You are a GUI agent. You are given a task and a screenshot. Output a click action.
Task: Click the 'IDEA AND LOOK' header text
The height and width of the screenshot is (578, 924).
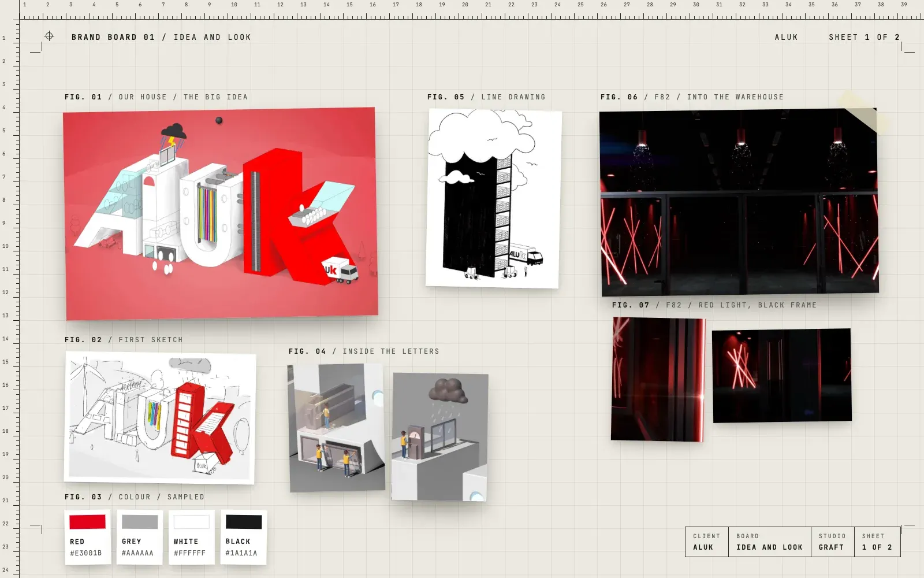tap(213, 37)
